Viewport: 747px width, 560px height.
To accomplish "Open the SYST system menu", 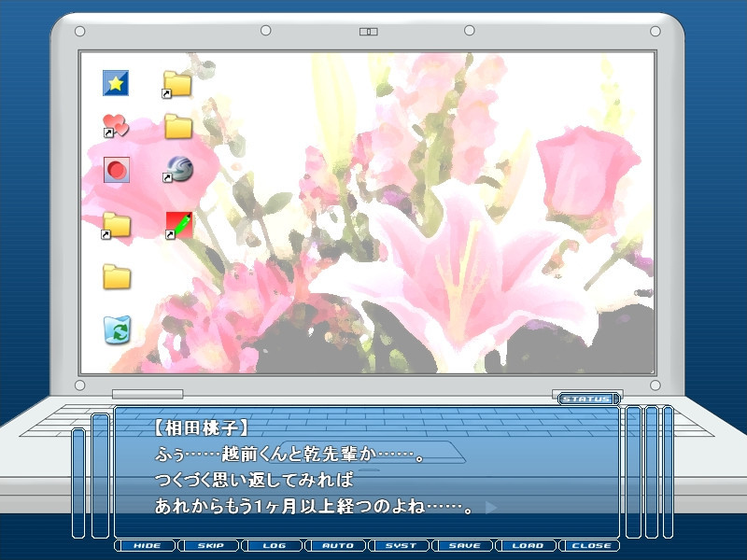I will point(401,546).
